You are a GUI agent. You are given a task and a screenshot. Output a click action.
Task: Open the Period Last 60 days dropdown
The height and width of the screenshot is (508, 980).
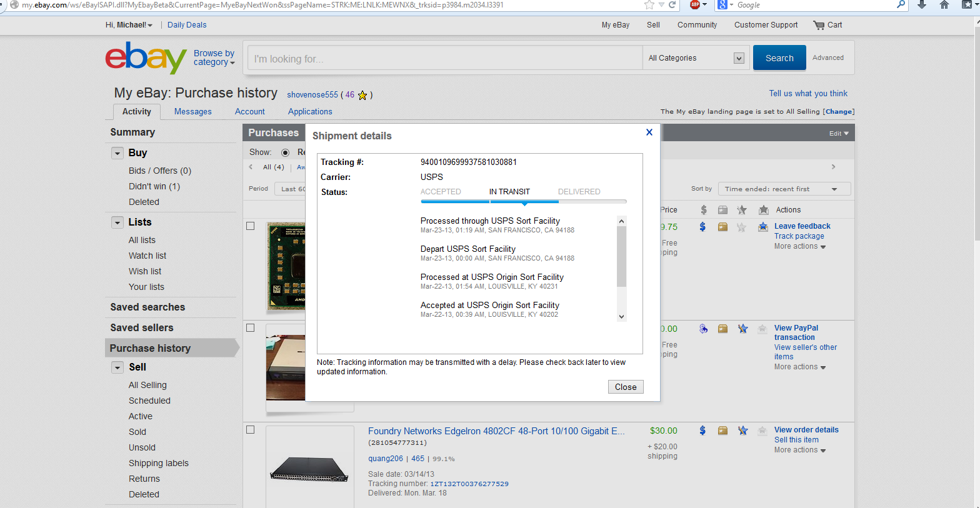pos(290,189)
